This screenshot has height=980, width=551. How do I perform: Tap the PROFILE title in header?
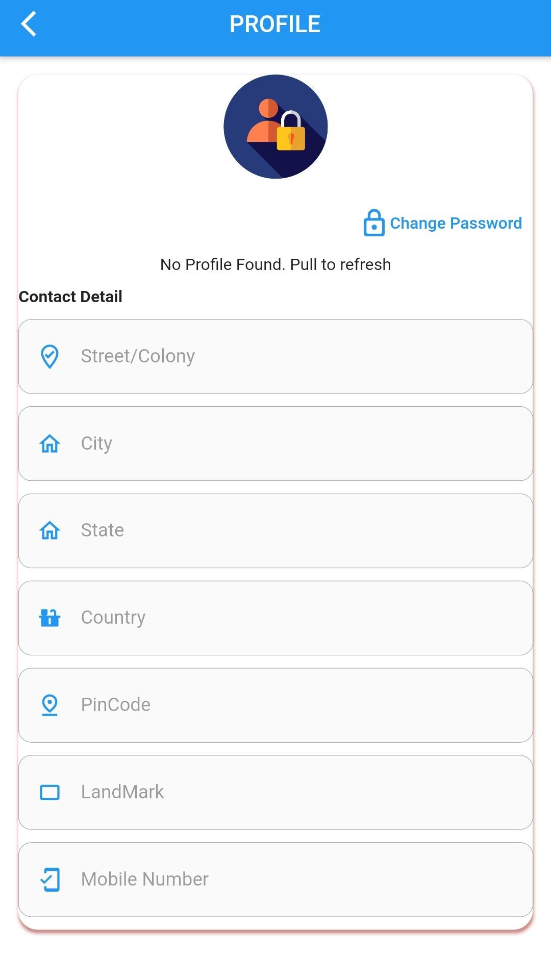pos(275,24)
